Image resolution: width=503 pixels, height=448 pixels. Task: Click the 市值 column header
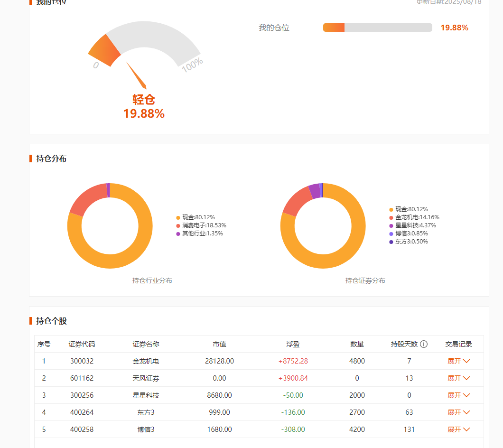click(x=219, y=344)
